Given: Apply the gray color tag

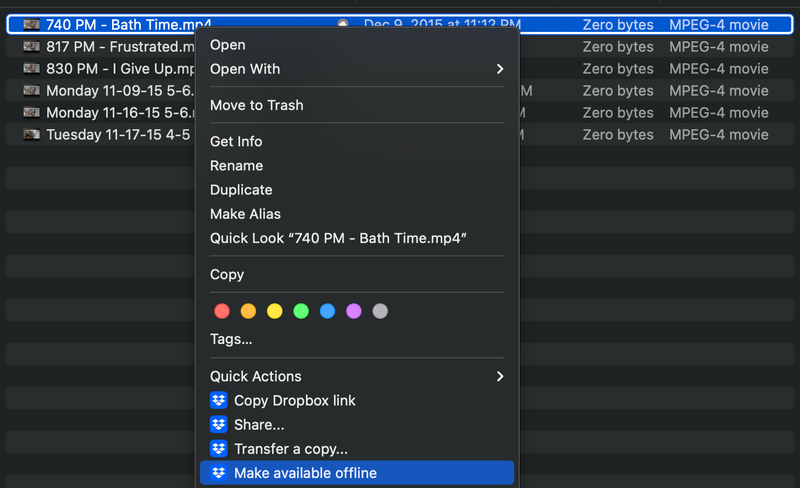Looking at the screenshot, I should click(x=379, y=311).
